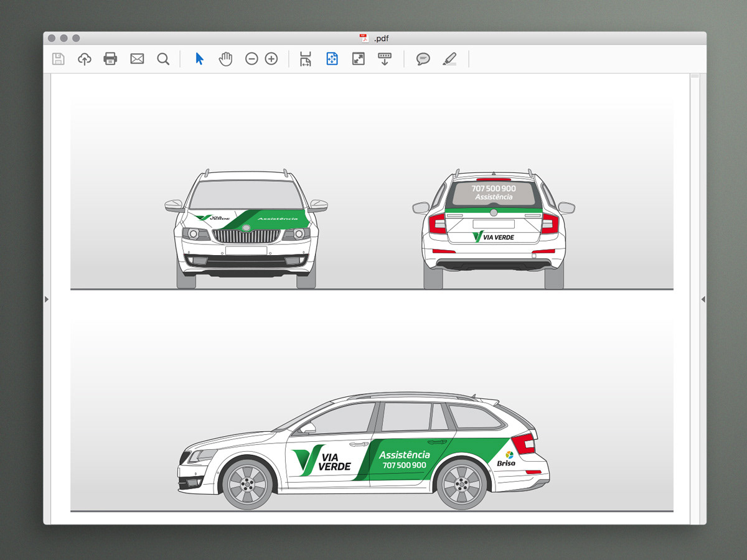Click the Save floppy disk icon

point(58,59)
